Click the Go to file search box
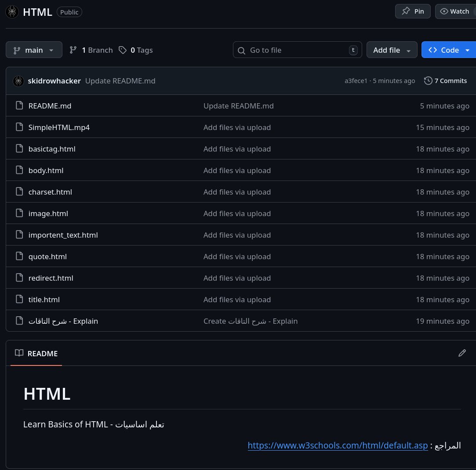Image resolution: width=476 pixels, height=470 pixels. pyautogui.click(x=297, y=50)
